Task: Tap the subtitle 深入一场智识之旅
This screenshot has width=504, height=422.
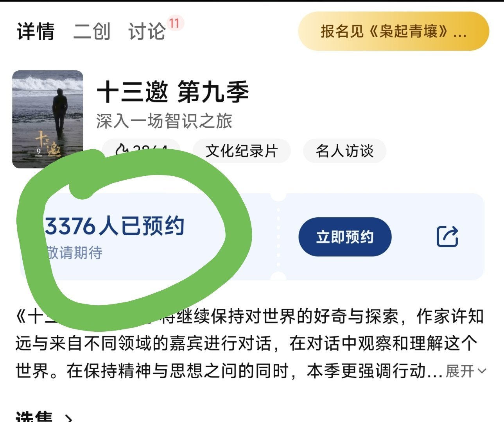Action: 164,121
